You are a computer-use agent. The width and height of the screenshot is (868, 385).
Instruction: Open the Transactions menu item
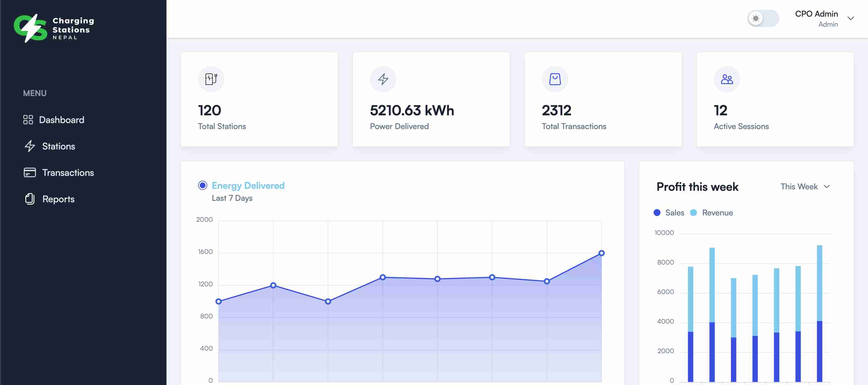pos(59,172)
